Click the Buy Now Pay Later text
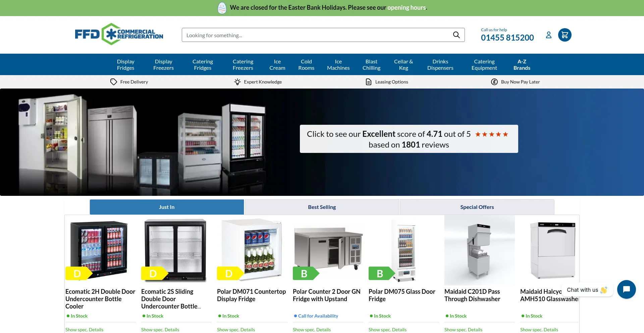 [520, 82]
